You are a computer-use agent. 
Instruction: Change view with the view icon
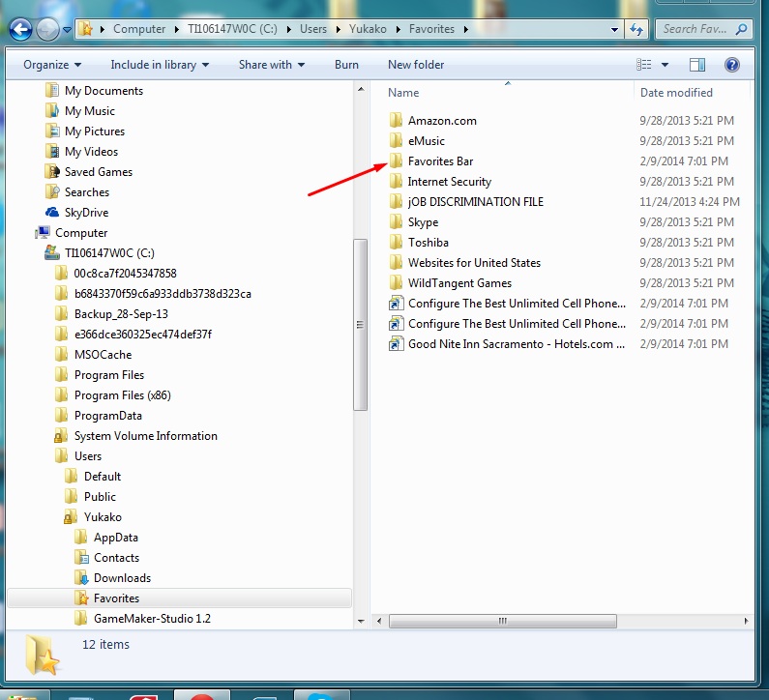pos(644,65)
